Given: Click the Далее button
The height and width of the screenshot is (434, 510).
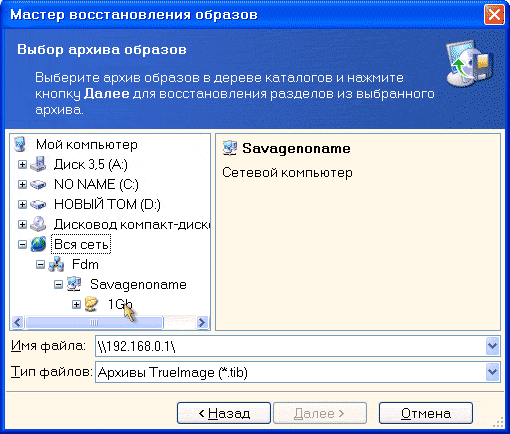Looking at the screenshot, I should click(320, 413).
